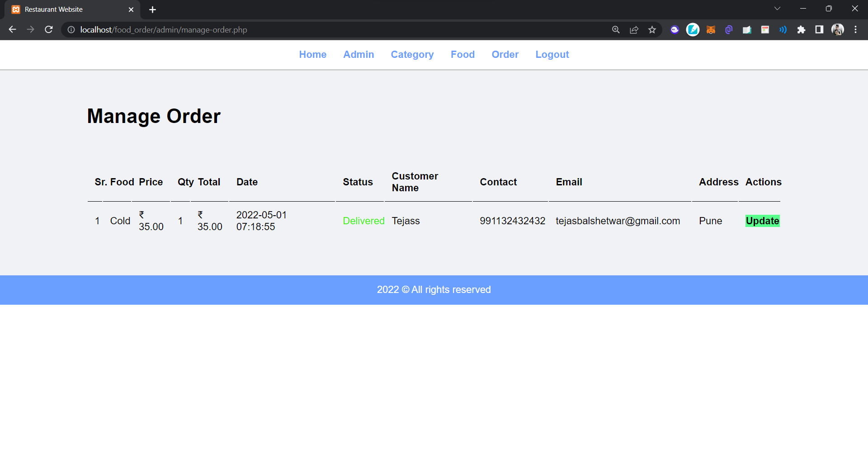Open the tab search dropdown chevron
Screen dimensions: 868x458
[778, 8]
